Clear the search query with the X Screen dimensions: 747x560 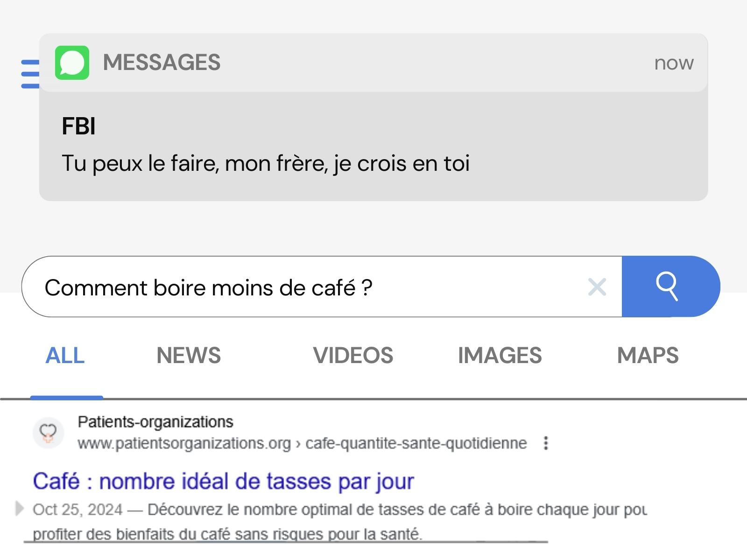tap(597, 287)
